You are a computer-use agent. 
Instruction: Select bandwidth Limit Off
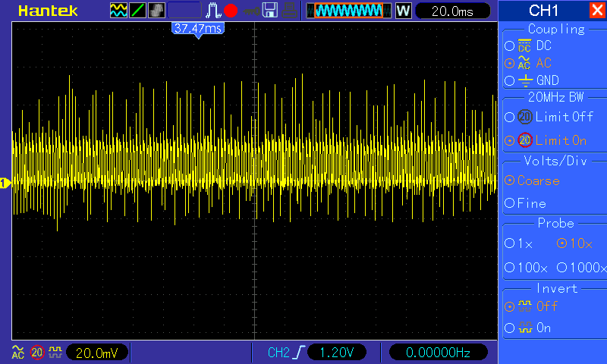click(549, 117)
